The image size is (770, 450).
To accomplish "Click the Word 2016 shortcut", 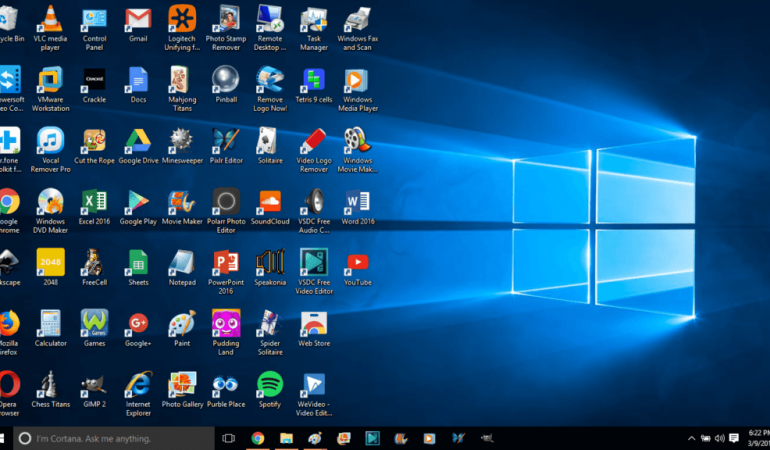I will pyautogui.click(x=358, y=201).
